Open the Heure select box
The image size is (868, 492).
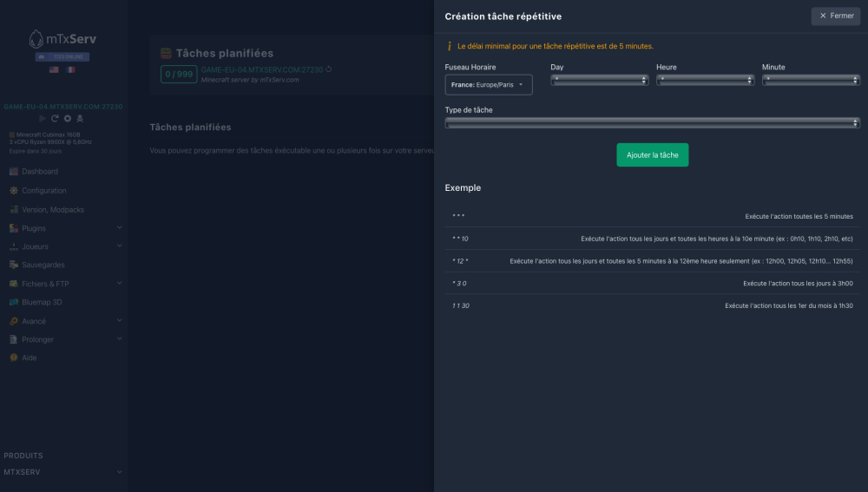pos(705,80)
